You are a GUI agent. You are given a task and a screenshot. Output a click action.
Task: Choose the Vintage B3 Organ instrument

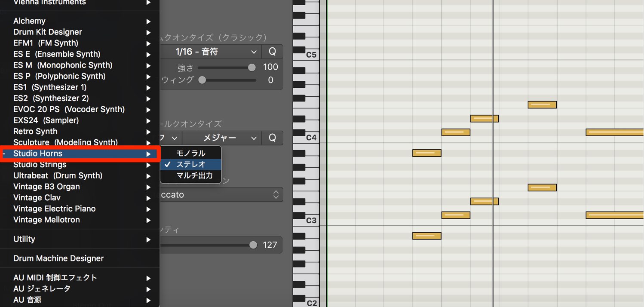tap(80, 187)
